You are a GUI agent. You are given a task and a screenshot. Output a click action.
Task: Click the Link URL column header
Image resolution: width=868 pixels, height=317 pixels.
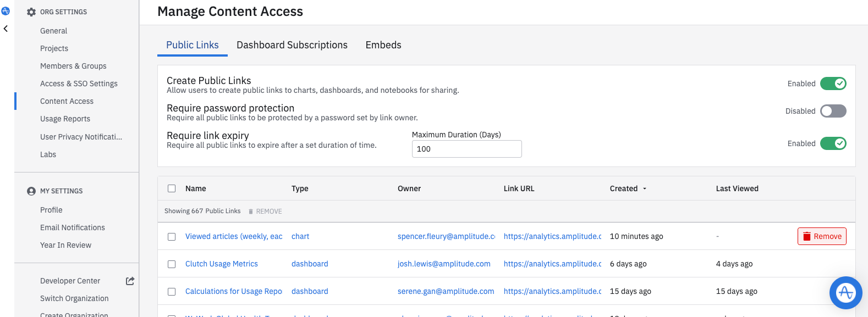519,188
